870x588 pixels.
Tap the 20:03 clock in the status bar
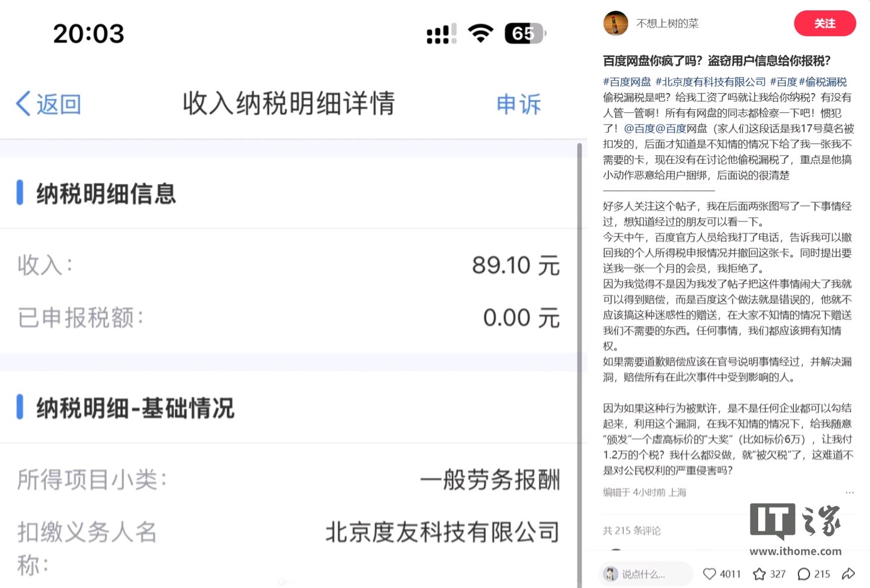(89, 34)
